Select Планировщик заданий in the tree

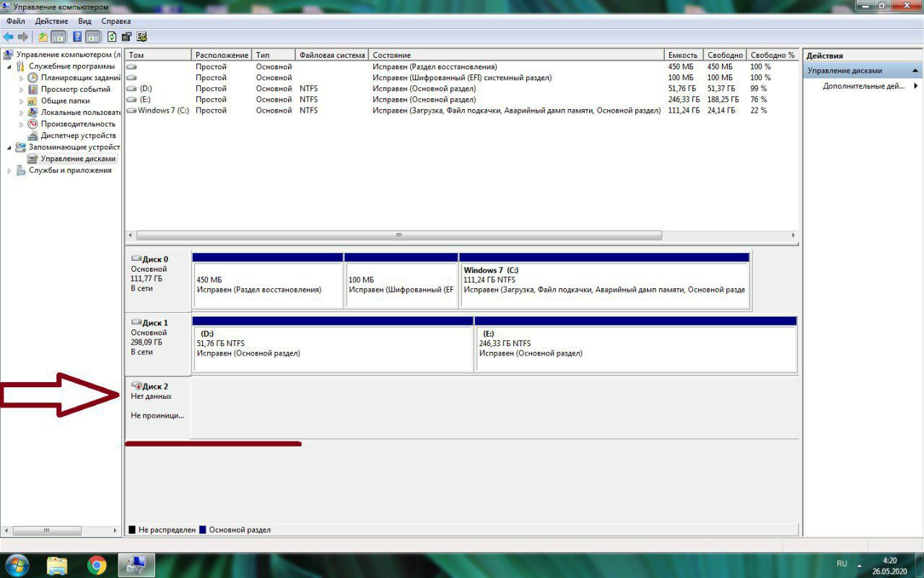pyautogui.click(x=80, y=77)
